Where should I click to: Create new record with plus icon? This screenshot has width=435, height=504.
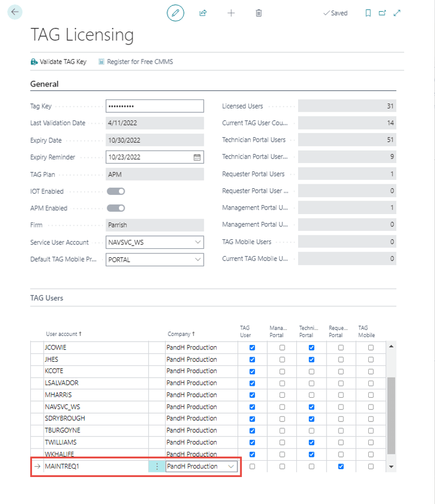click(x=231, y=13)
